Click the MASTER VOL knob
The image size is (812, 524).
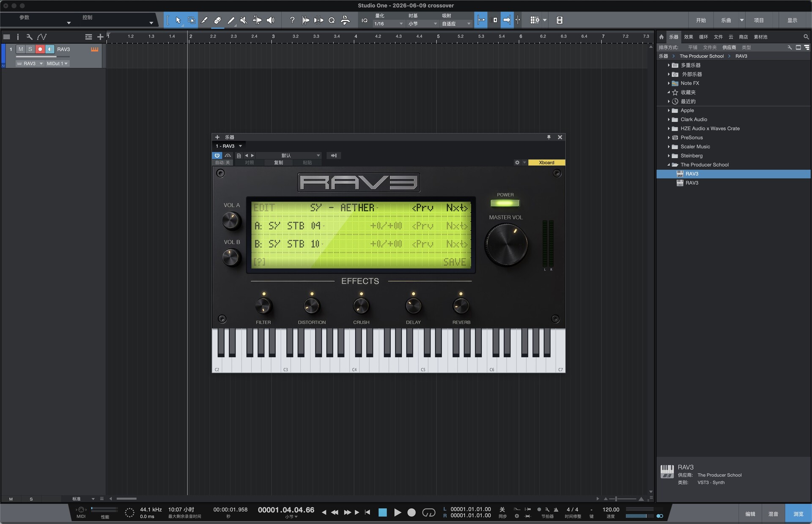(506, 245)
